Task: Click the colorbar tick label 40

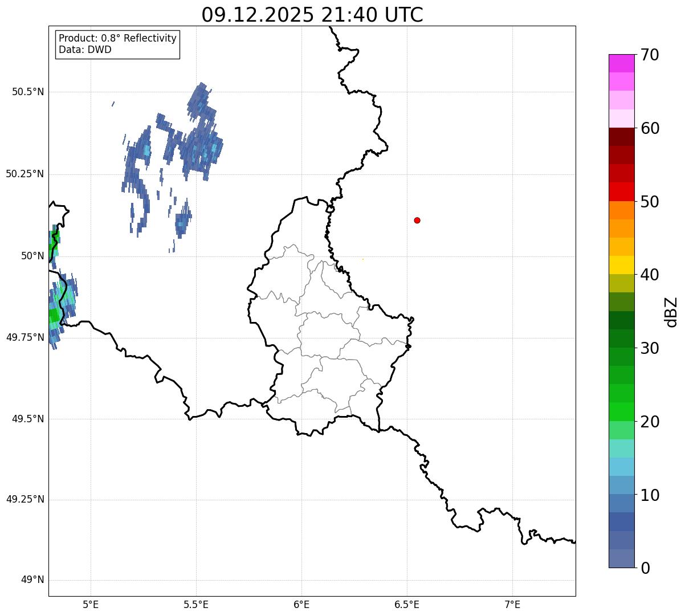Action: point(650,275)
